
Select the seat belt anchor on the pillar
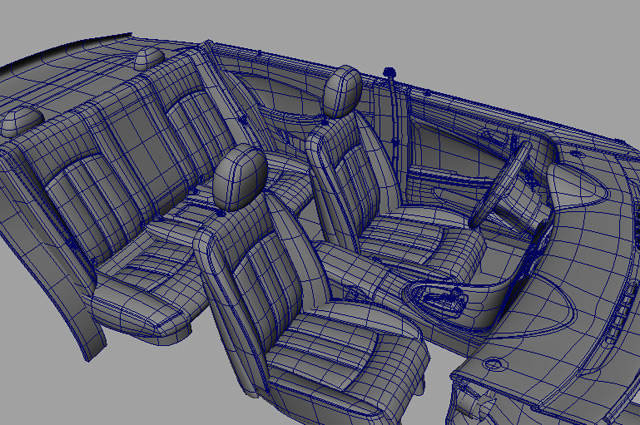click(390, 73)
